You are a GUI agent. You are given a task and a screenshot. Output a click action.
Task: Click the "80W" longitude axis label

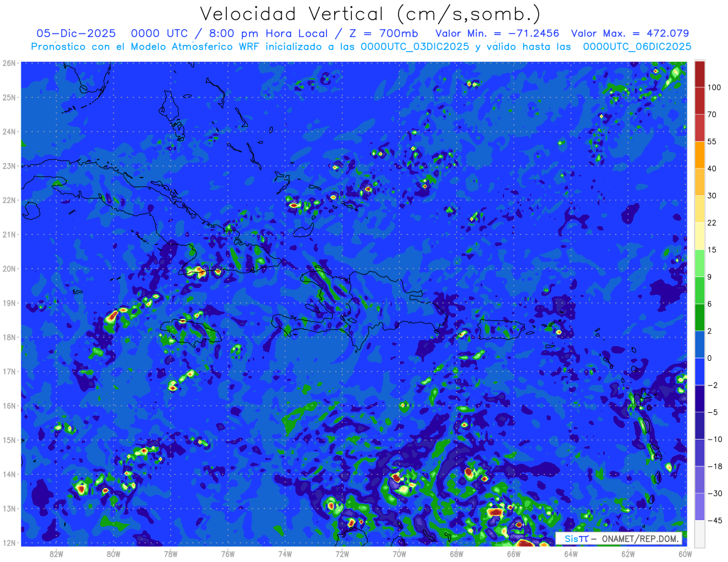[113, 554]
